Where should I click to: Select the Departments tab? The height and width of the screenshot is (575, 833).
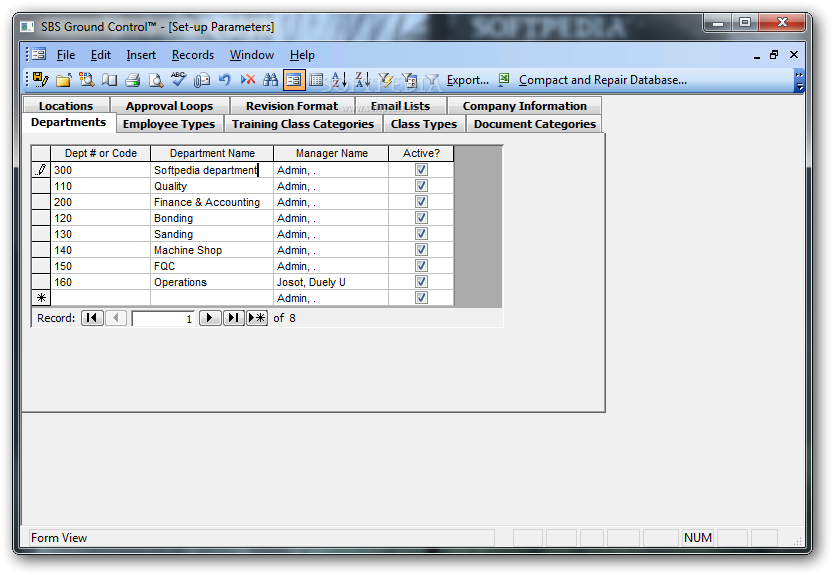(x=69, y=122)
